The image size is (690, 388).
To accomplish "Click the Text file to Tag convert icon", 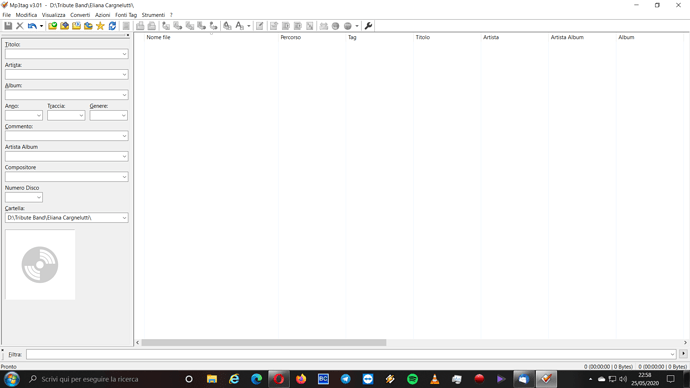I will [x=202, y=26].
